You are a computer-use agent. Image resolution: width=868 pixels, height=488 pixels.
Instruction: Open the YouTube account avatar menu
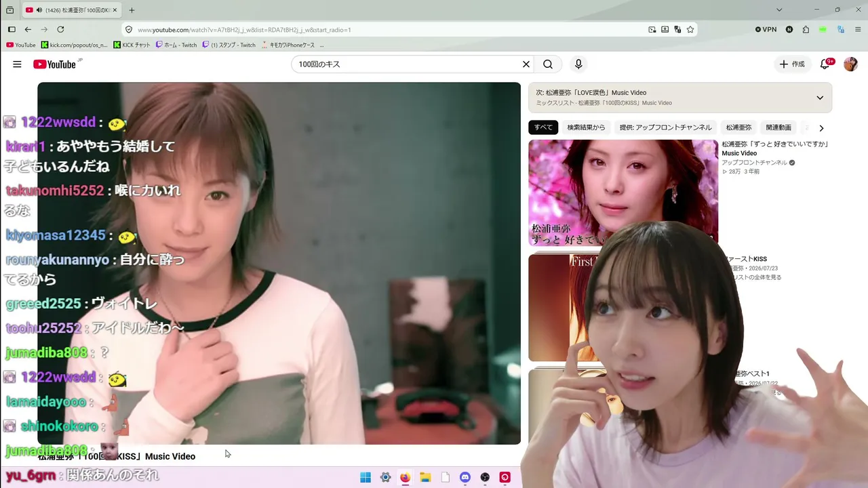[850, 64]
